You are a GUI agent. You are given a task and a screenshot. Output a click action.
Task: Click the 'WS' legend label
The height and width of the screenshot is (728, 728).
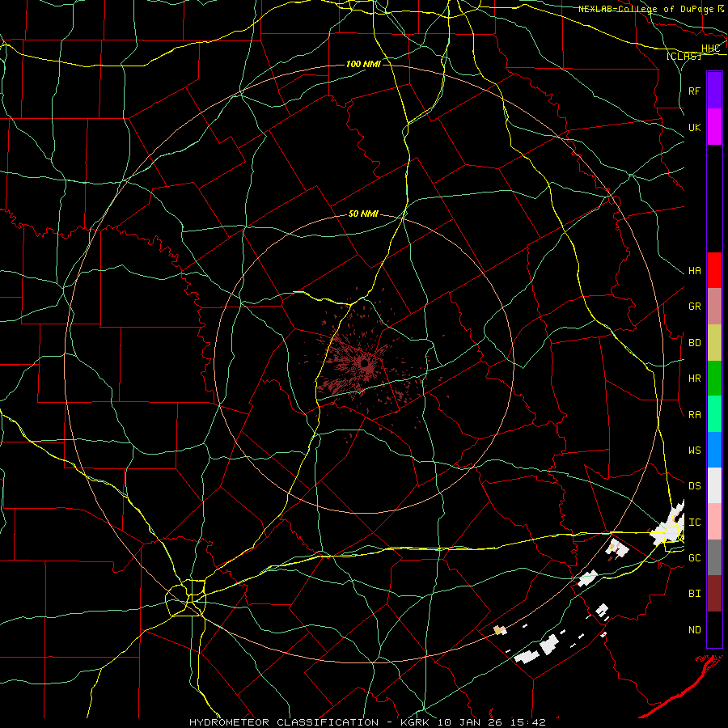coord(694,451)
